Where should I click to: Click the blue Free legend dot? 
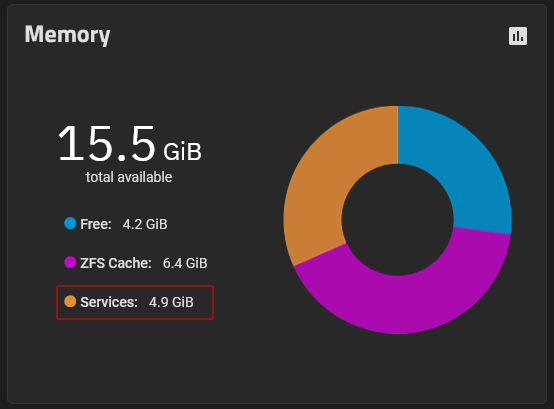(70, 223)
